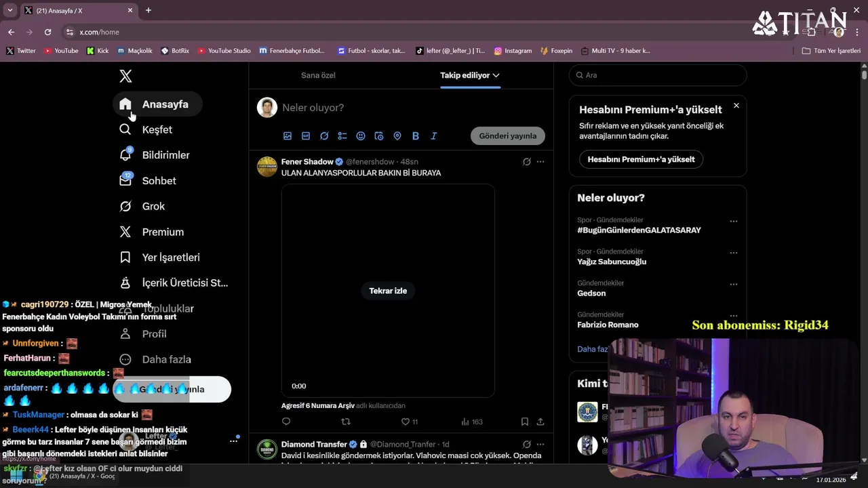Viewport: 868px width, 488px height.
Task: Open more options for Yağız Sabuncuoğlu trend
Action: [x=734, y=253]
